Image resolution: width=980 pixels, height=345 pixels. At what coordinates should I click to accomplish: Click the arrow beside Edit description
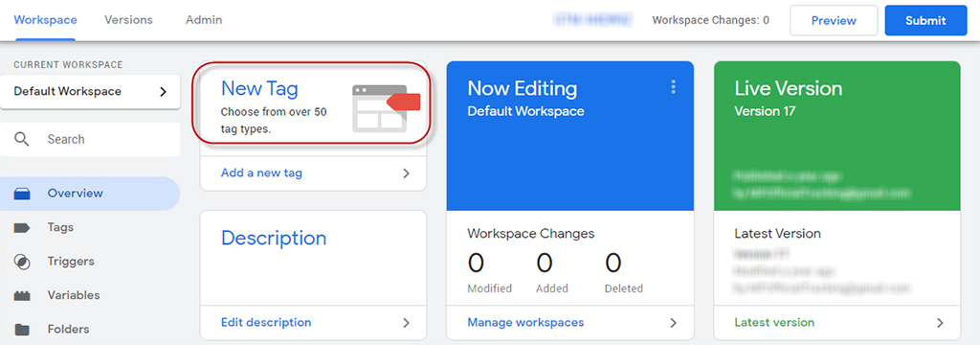pyautogui.click(x=406, y=322)
